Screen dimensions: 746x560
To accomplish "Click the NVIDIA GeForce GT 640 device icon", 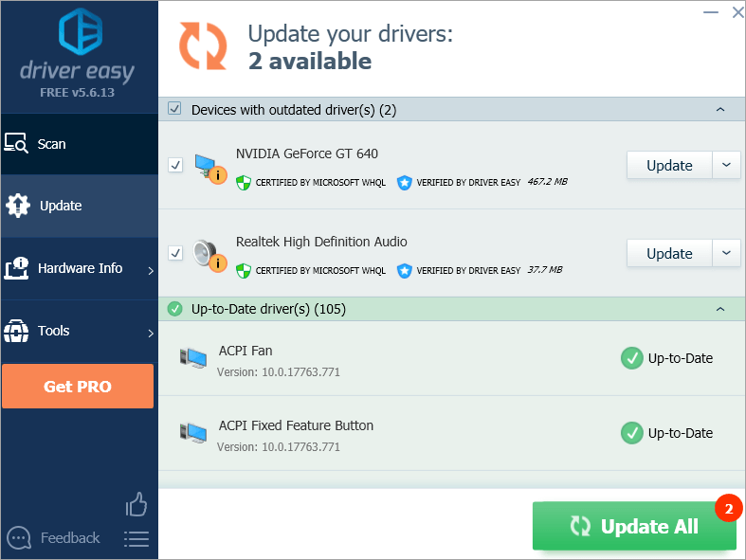I will coord(208,166).
